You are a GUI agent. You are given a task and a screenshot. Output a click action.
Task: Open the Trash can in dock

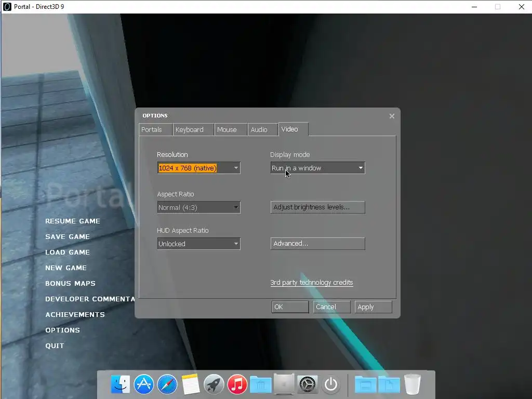(x=412, y=384)
